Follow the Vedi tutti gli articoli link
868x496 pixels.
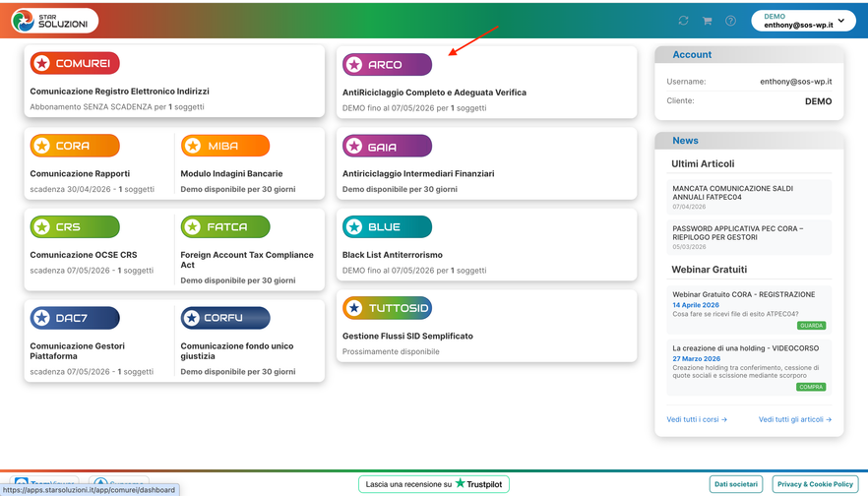tap(795, 419)
